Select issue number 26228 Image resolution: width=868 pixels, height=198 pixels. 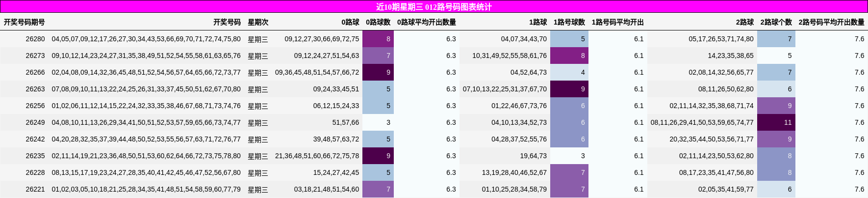click(35, 172)
